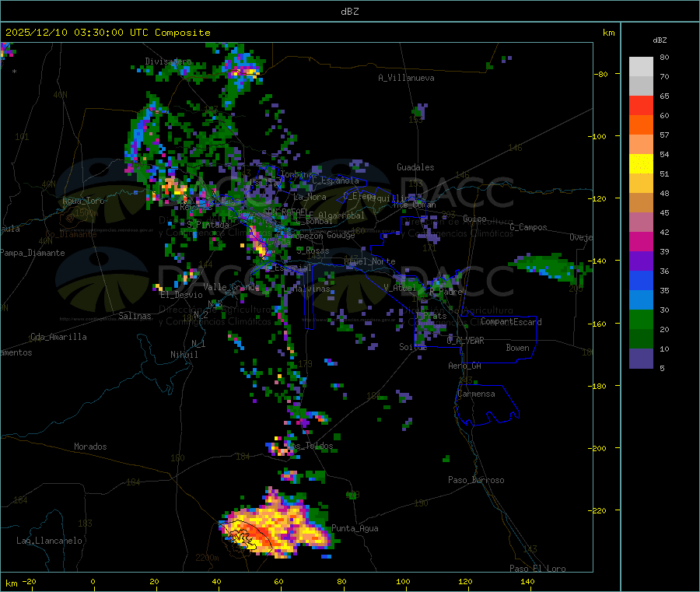Click the La_Nora location label
The width and height of the screenshot is (700, 592).
coord(310,197)
